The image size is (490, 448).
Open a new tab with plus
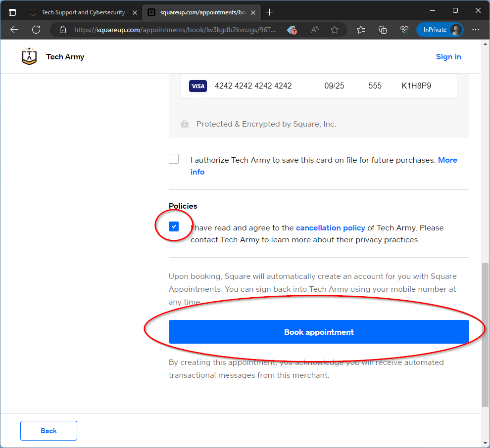(269, 12)
